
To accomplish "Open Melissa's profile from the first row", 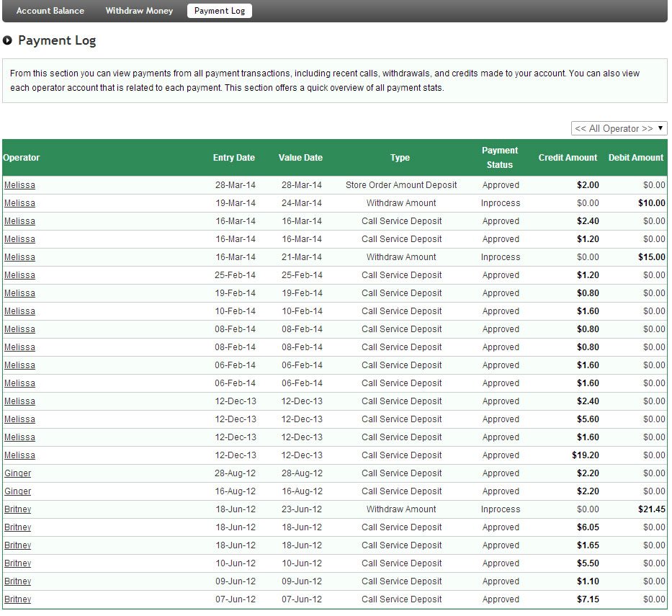I will click(x=19, y=184).
